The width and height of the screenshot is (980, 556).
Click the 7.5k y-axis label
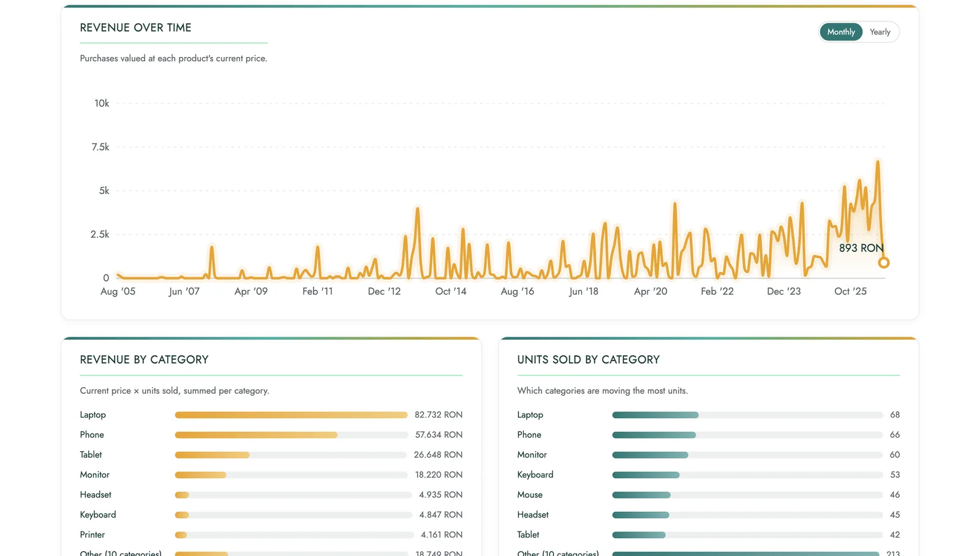click(100, 147)
